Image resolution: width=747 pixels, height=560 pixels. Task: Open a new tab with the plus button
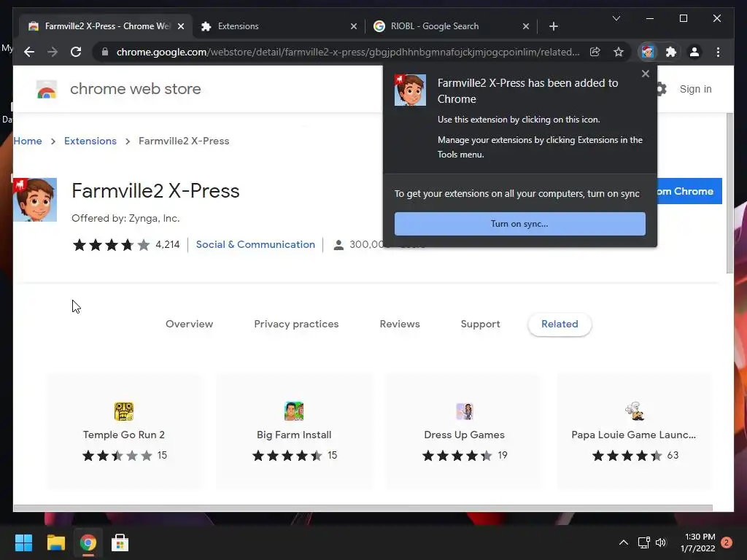pyautogui.click(x=553, y=26)
